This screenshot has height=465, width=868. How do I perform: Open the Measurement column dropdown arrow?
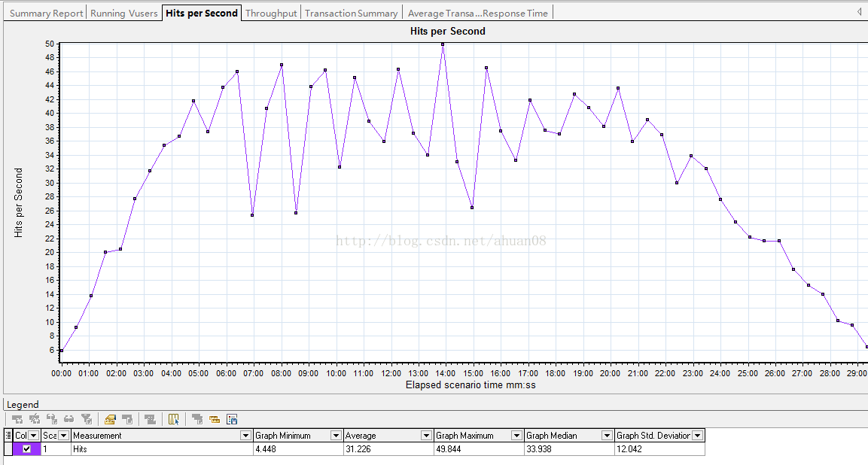point(245,436)
